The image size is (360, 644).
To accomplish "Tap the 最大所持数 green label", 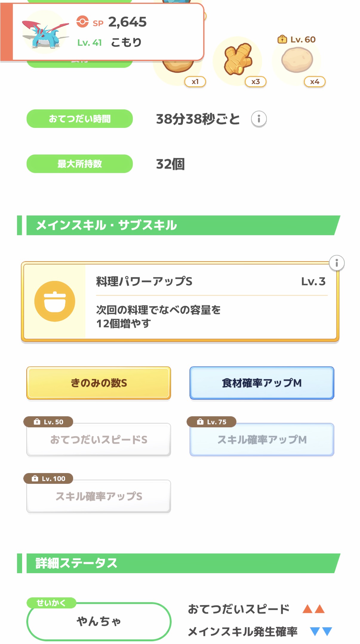I will [80, 164].
